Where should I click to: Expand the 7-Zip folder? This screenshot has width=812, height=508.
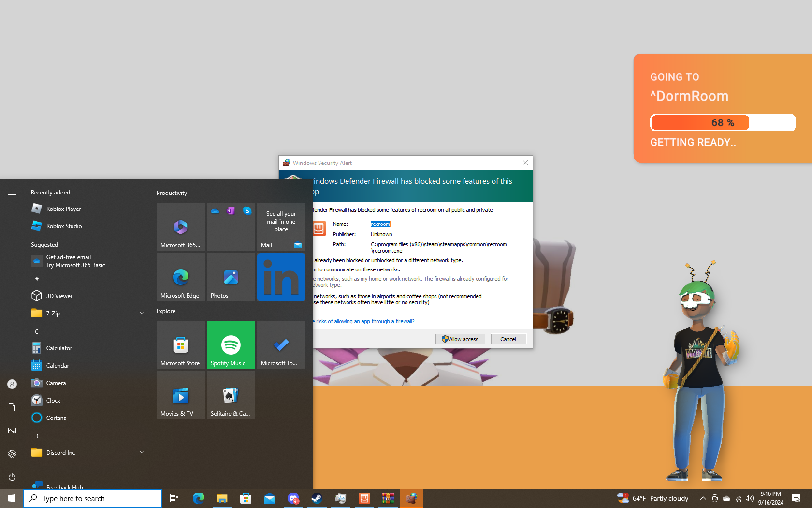(x=87, y=313)
